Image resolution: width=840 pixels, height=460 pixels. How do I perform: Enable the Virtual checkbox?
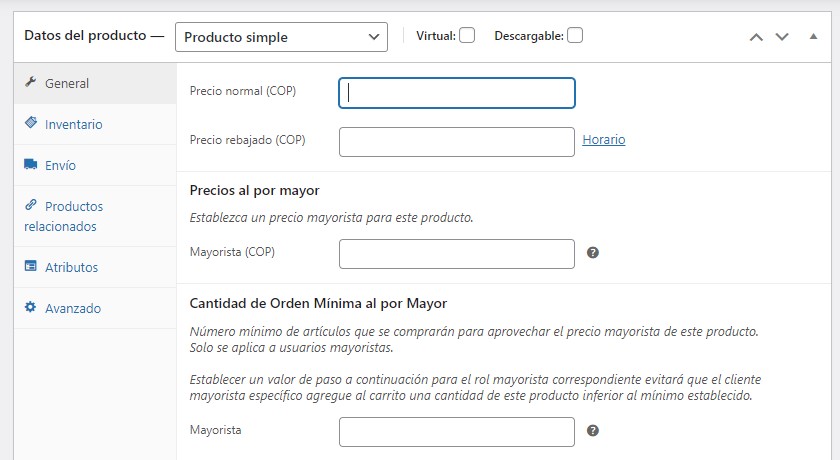(467, 35)
